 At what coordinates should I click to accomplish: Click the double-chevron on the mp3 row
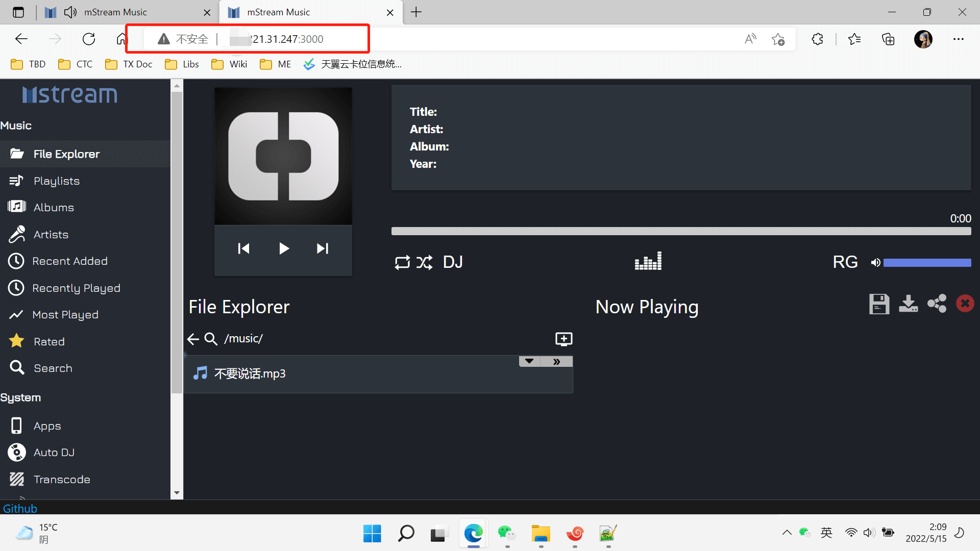tap(556, 361)
